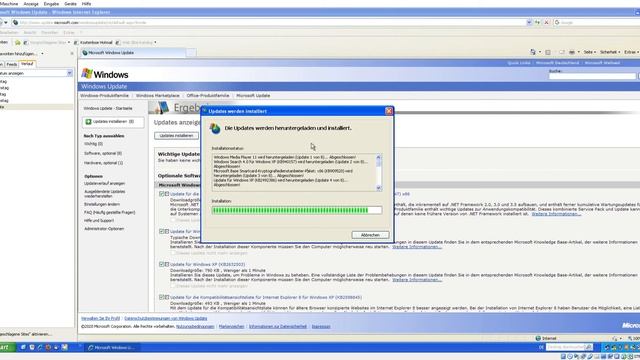Select the Microsoft Windows Update browser tab

point(133,53)
